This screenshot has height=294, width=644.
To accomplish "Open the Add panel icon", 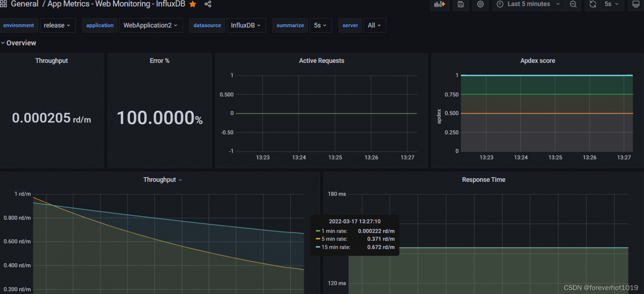I will 440,5.
